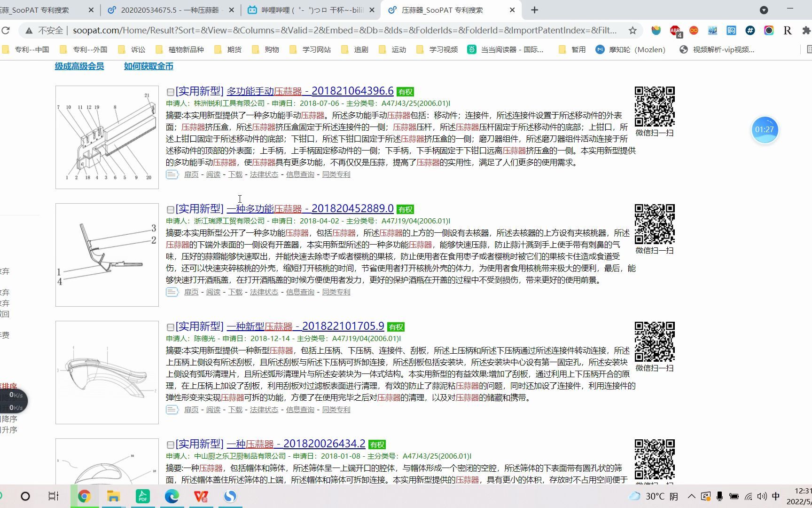Open the Task View button on taskbar

click(54, 496)
